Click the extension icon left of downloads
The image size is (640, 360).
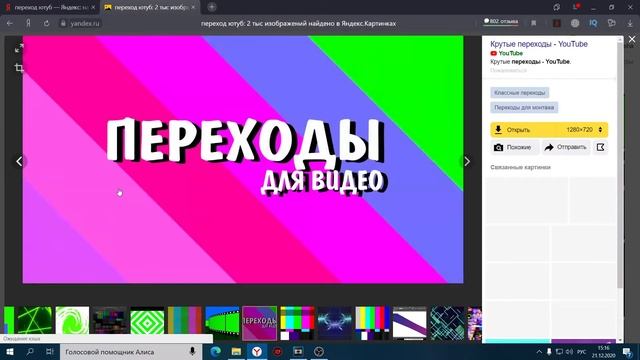pos(611,23)
